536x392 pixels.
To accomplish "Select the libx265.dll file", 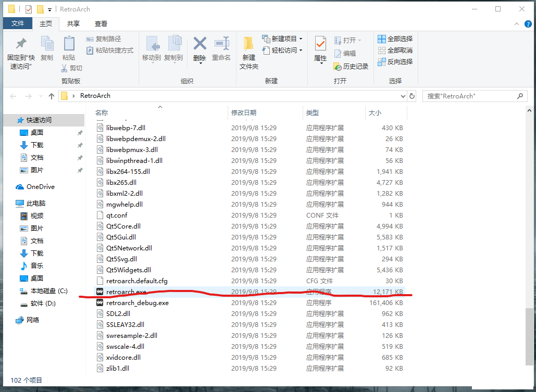I will pos(121,183).
